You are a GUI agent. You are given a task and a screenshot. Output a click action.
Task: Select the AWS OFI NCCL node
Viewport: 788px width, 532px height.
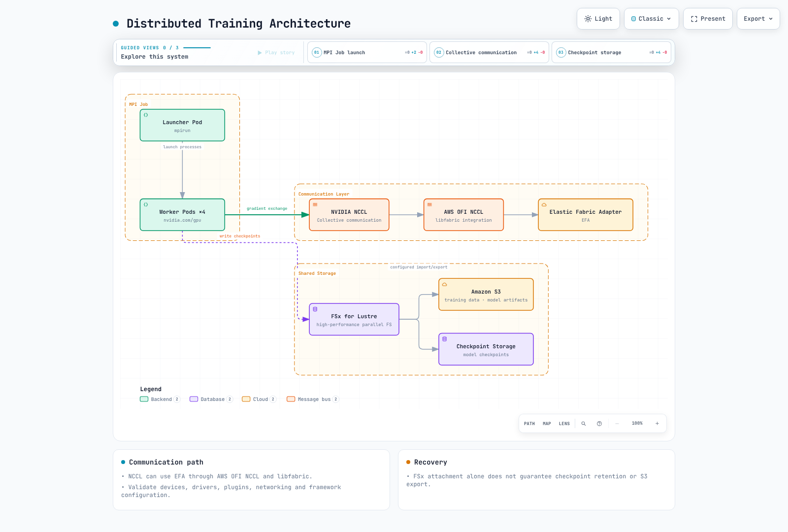point(463,215)
